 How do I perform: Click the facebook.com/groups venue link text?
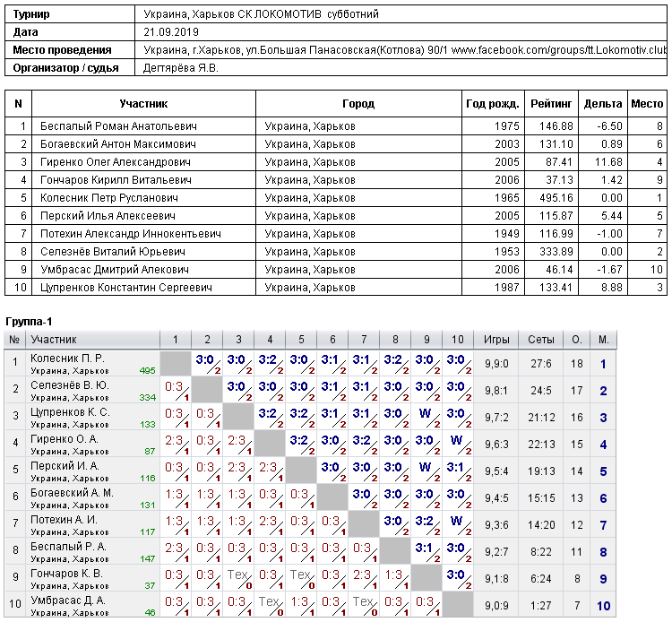point(559,50)
